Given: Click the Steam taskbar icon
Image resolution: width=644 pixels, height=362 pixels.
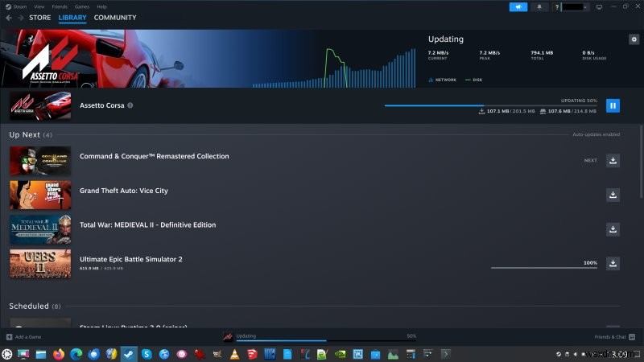Looking at the screenshot, I should 129,354.
